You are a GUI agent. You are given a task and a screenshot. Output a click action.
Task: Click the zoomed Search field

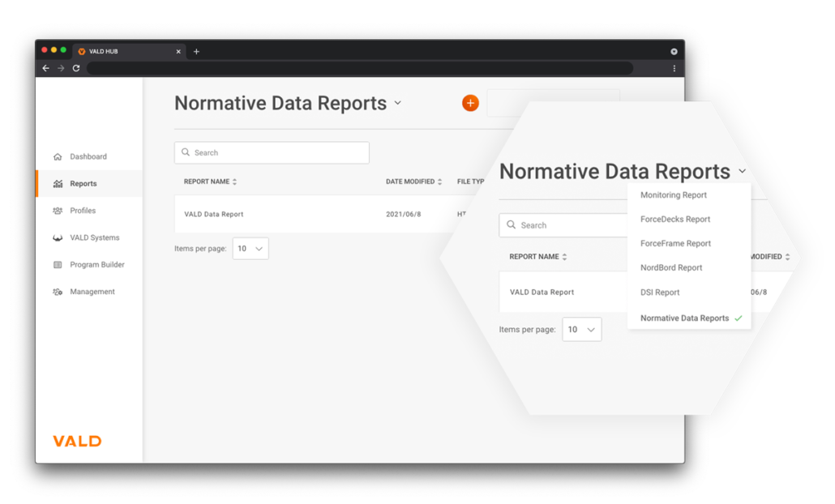563,225
